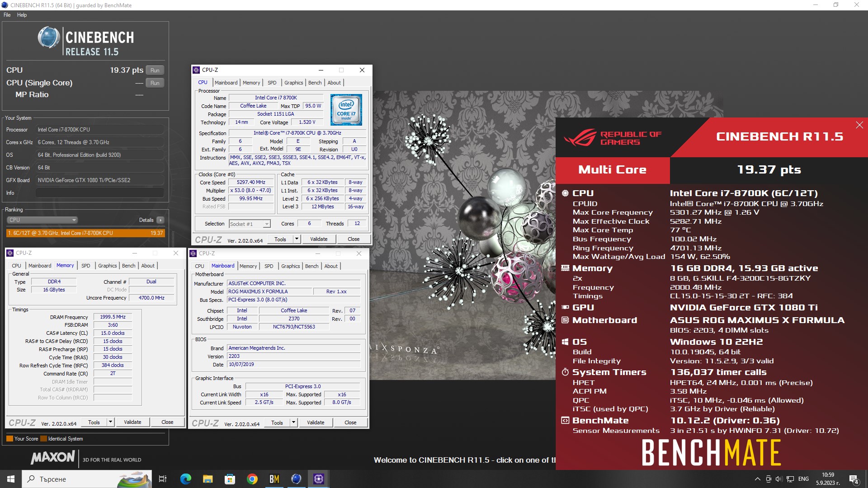Switch to Cinebench taskbar icon
The height and width of the screenshot is (488, 868).
(296, 479)
